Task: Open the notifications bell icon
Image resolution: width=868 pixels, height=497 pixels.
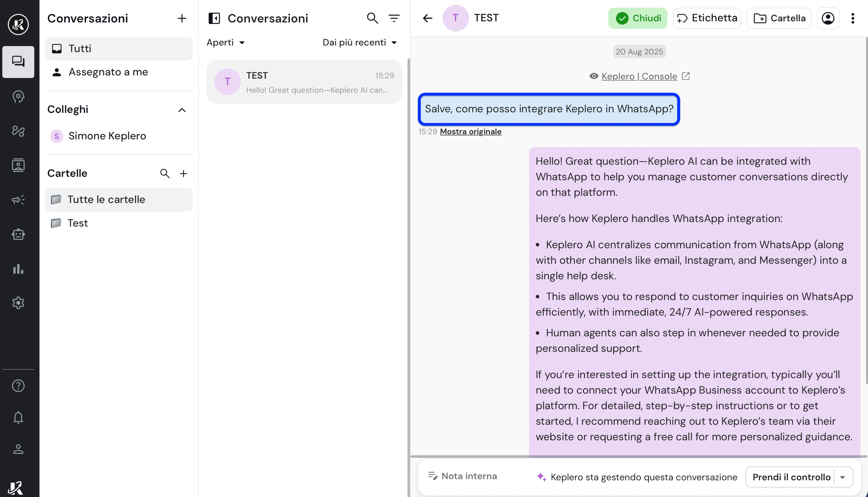Action: (x=18, y=418)
